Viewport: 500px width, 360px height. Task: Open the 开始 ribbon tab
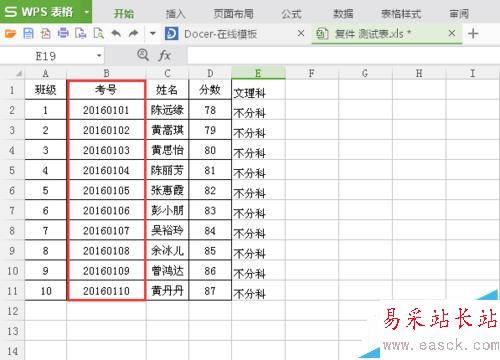(x=124, y=14)
